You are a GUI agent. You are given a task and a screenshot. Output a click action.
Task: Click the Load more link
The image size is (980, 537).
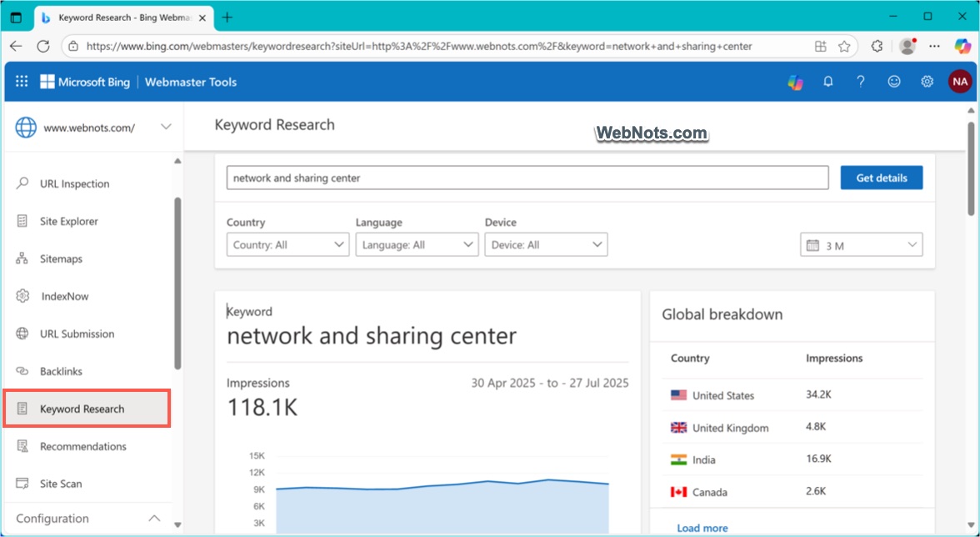(x=702, y=529)
